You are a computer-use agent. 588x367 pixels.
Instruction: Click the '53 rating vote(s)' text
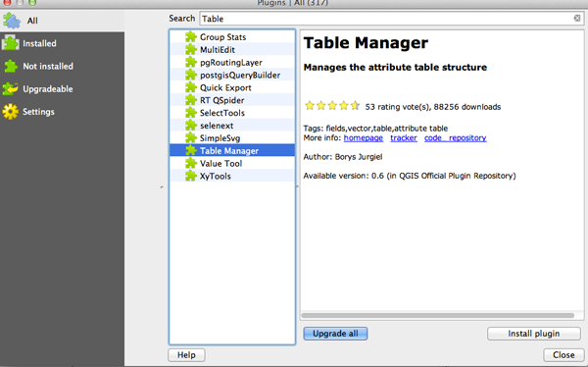click(398, 107)
